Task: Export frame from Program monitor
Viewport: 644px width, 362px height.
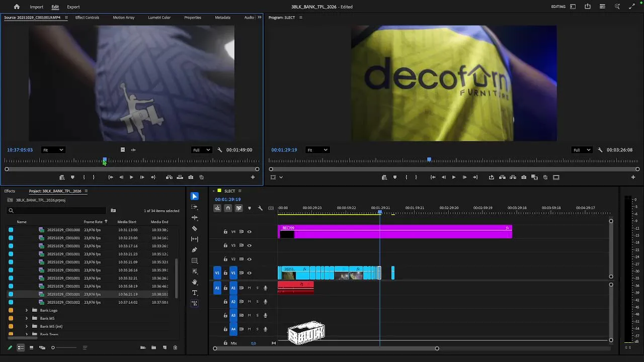Action: (x=524, y=177)
